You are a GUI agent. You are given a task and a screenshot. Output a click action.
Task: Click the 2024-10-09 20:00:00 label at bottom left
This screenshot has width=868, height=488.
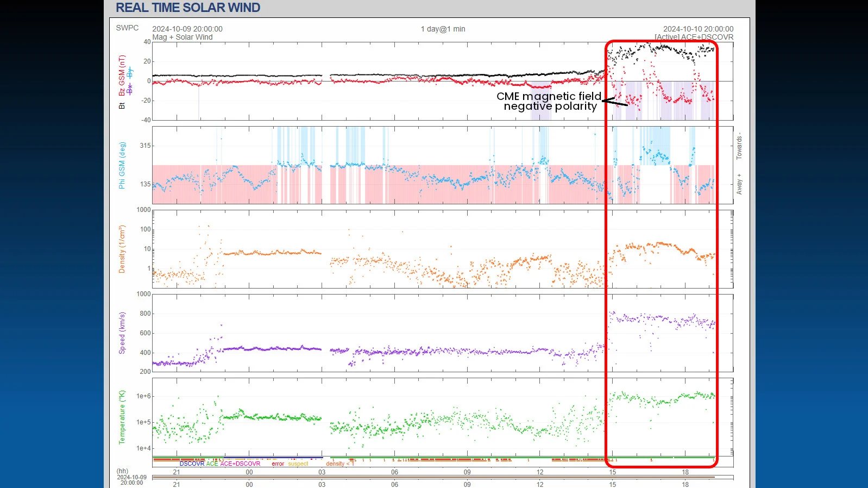132,480
